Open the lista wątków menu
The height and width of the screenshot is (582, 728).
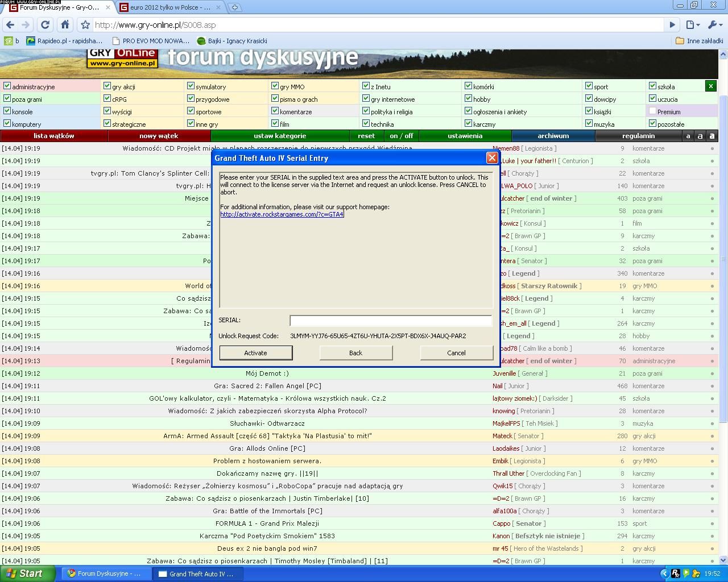coord(54,136)
